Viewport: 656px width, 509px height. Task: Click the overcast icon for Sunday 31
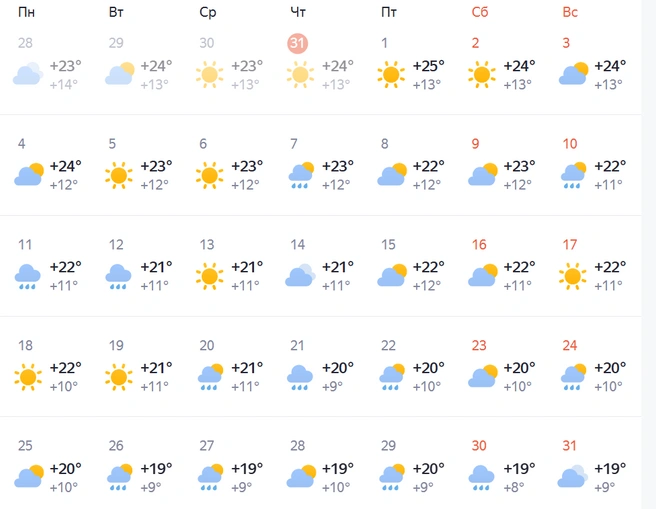573,476
